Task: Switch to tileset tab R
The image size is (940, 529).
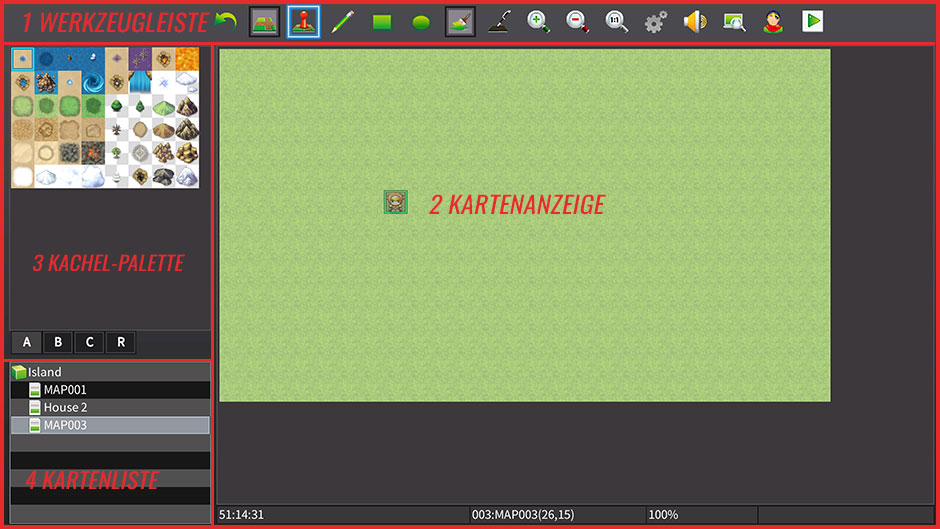Action: (121, 343)
